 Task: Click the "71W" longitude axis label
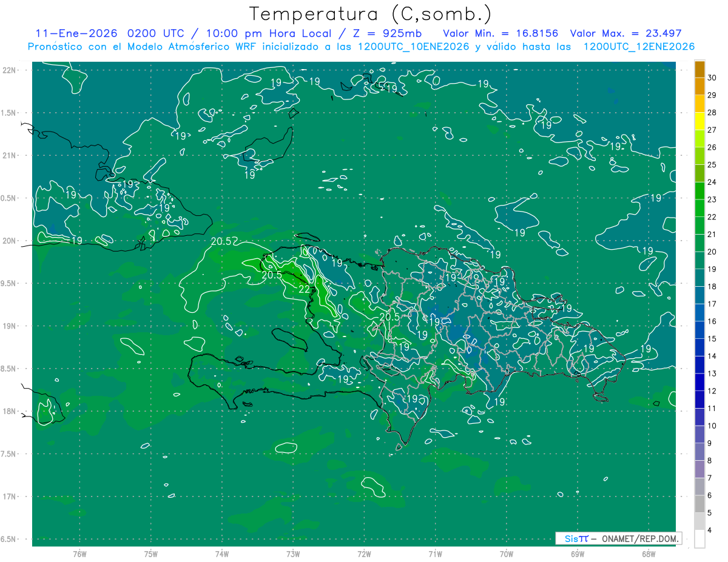point(435,554)
